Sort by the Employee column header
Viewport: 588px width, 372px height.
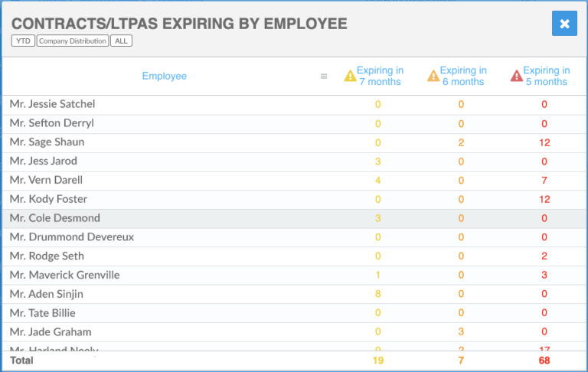coord(165,76)
